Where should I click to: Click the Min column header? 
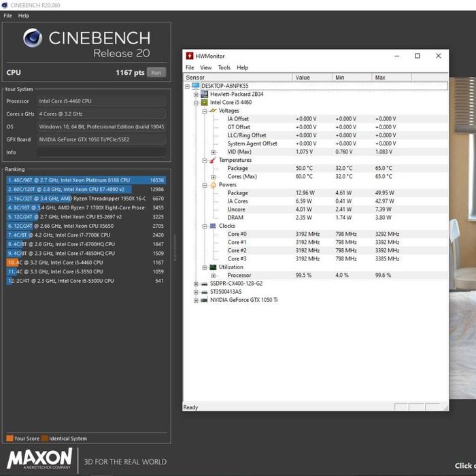pos(352,78)
